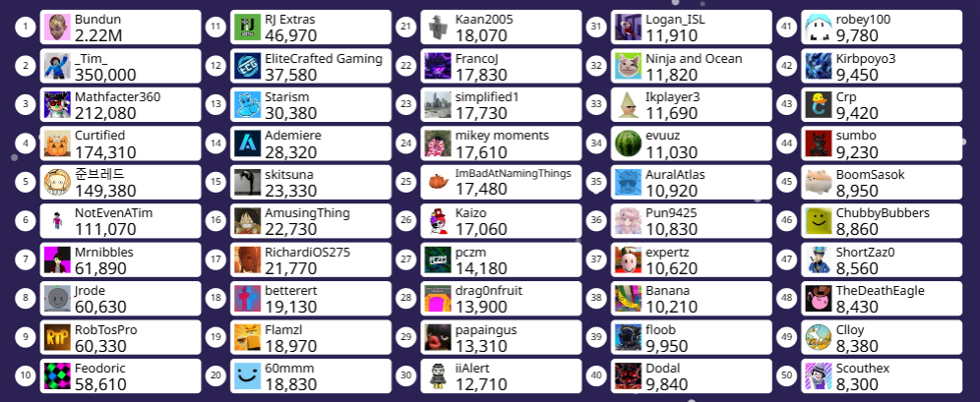Click the Crp letter C avatar
Screen dimensions: 980x402
[818, 105]
